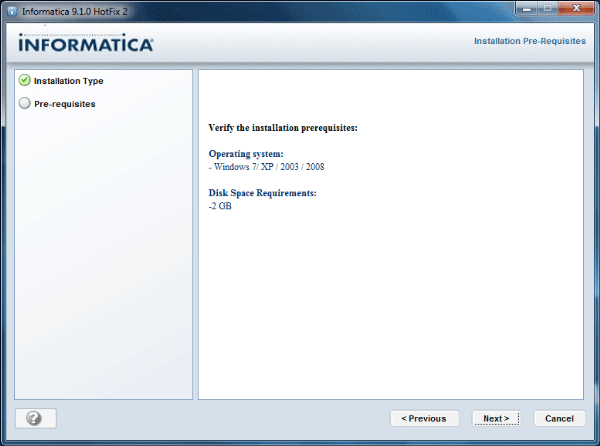
Task: Click the green checkmark beside Installation Type
Action: (x=24, y=80)
